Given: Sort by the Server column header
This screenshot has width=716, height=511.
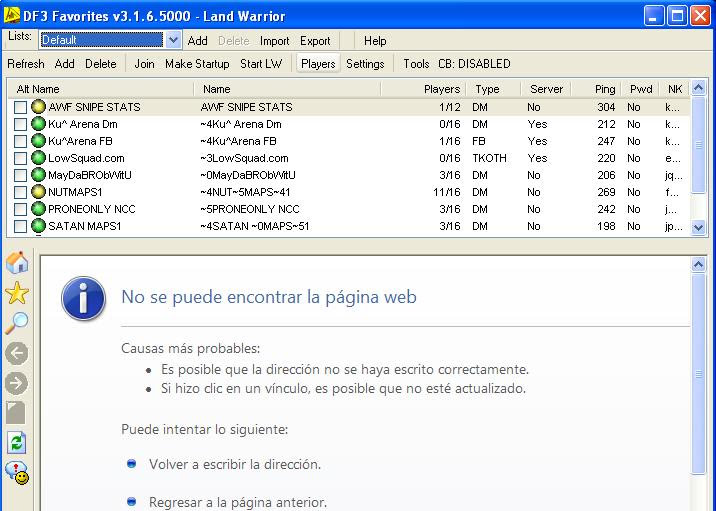Looking at the screenshot, I should tap(546, 89).
